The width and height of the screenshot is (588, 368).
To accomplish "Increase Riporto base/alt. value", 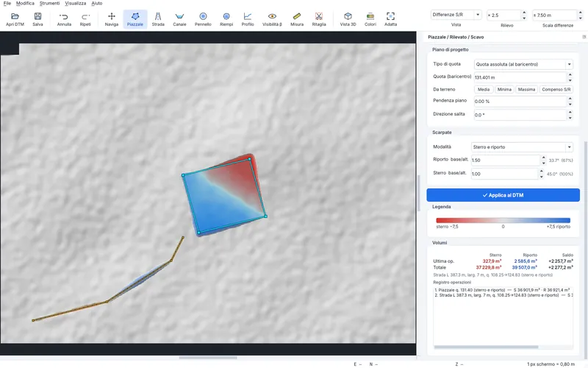I will [x=543, y=158].
